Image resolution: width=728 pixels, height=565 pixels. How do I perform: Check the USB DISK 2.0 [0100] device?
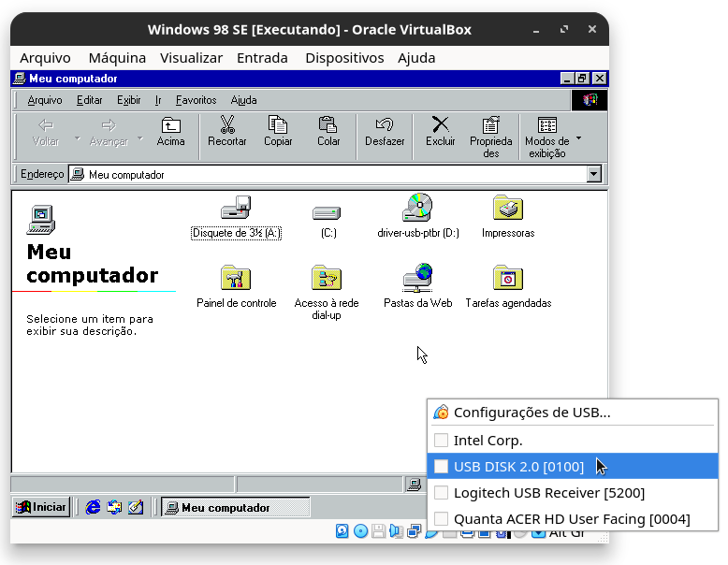click(442, 466)
